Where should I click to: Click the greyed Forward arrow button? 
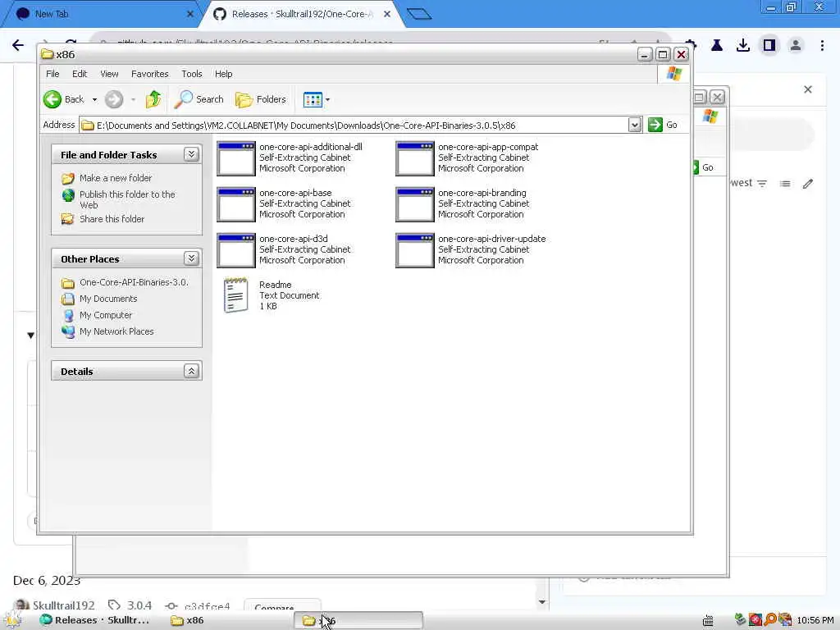pos(113,99)
